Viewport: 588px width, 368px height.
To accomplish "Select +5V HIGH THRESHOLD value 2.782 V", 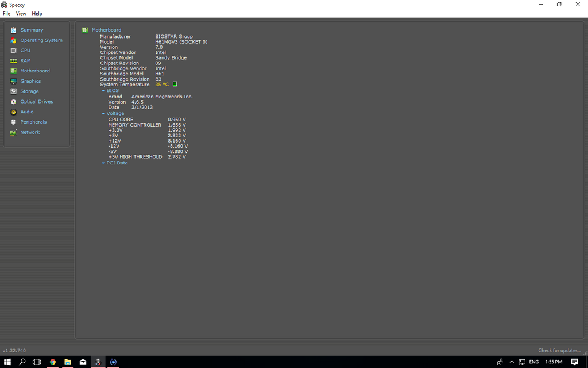I will [177, 157].
